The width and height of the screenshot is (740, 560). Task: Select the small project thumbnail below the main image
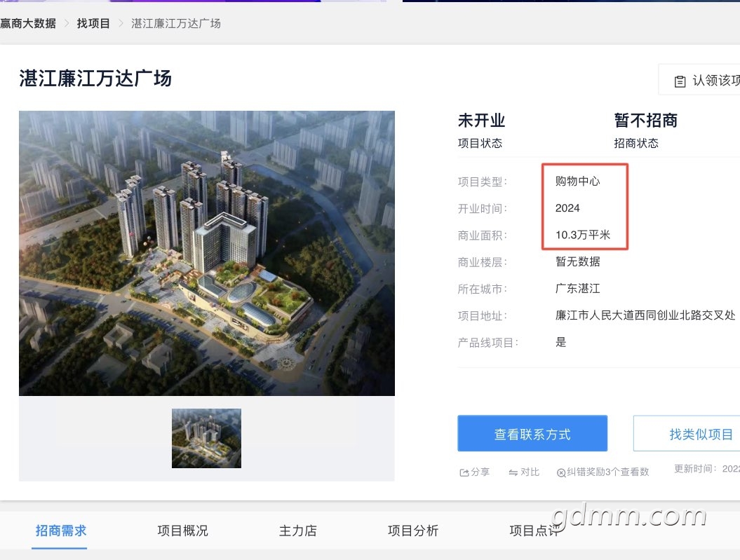coord(206,438)
